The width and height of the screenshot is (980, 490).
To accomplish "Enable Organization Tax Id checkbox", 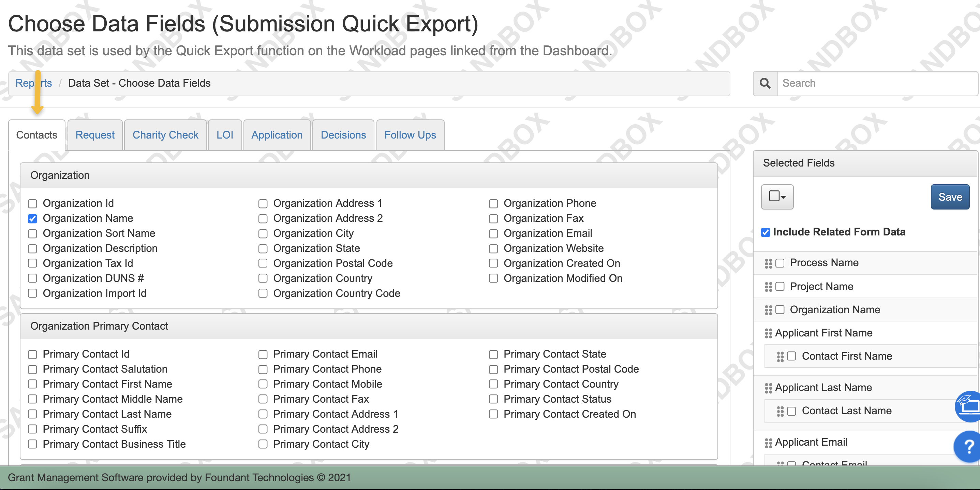I will tap(33, 263).
